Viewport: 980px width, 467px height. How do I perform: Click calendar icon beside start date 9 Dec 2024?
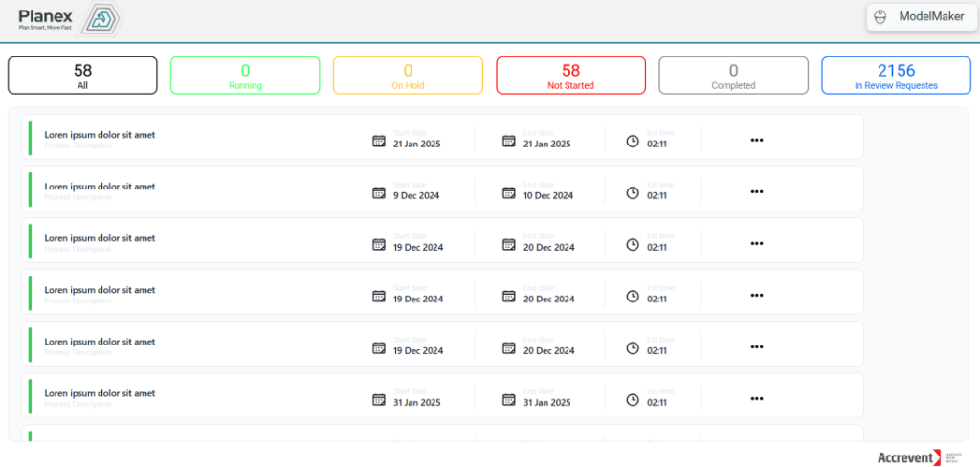378,192
